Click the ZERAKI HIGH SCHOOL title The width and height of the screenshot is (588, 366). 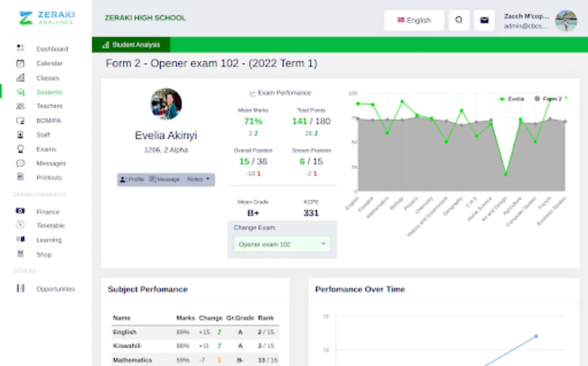(145, 18)
